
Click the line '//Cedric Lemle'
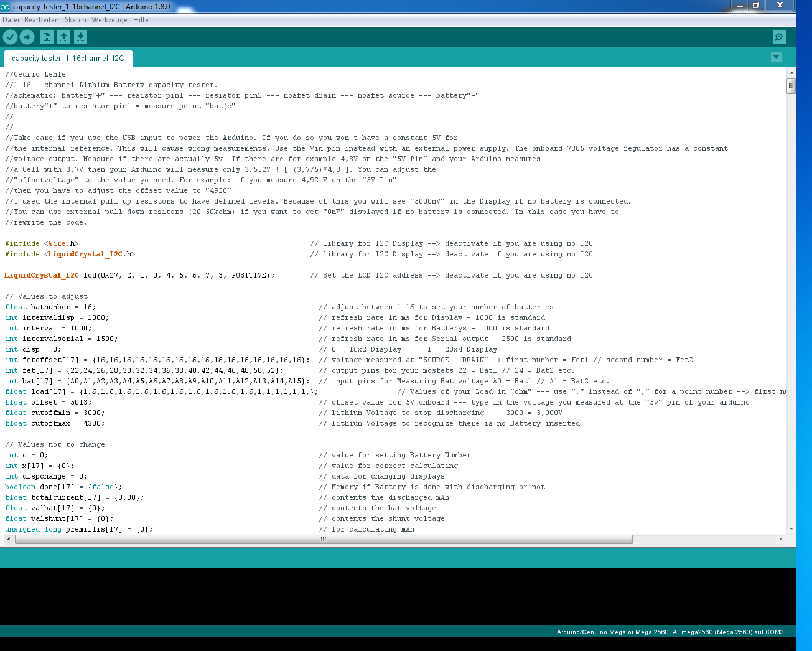[x=35, y=74]
